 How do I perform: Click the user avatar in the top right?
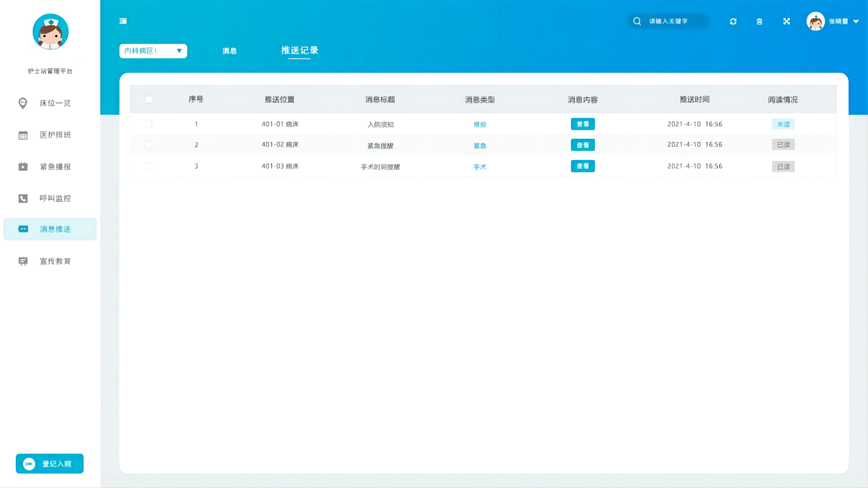coord(816,21)
